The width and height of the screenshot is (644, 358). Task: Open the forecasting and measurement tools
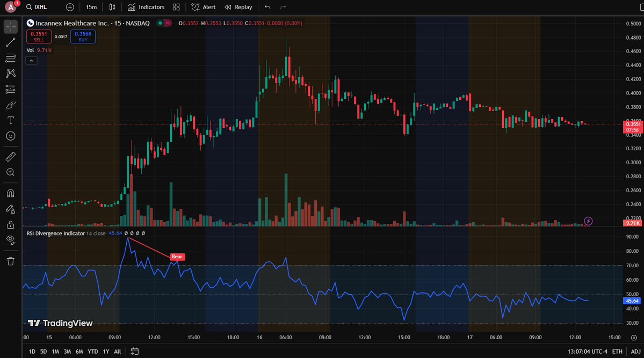[x=11, y=89]
